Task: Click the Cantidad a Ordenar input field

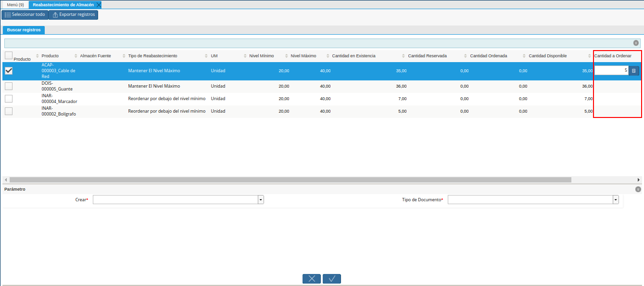Action: click(611, 71)
